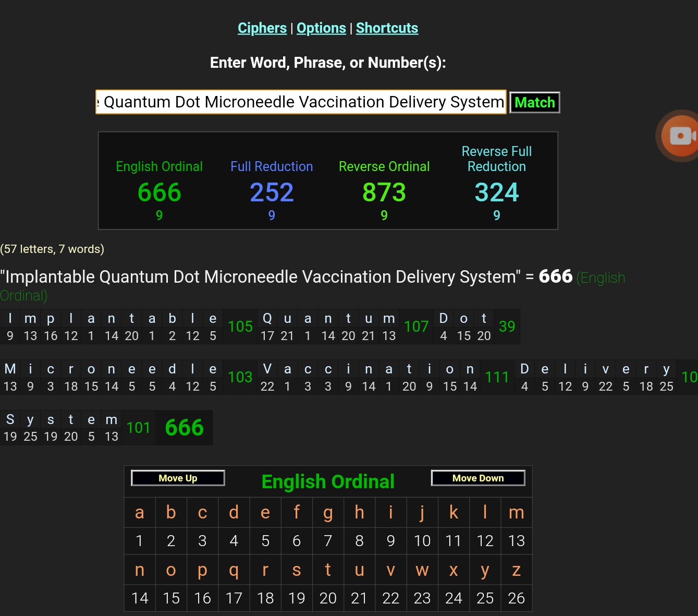The width and height of the screenshot is (698, 616).
Task: Click letter 'm' in the cipher chart
Action: point(516,513)
